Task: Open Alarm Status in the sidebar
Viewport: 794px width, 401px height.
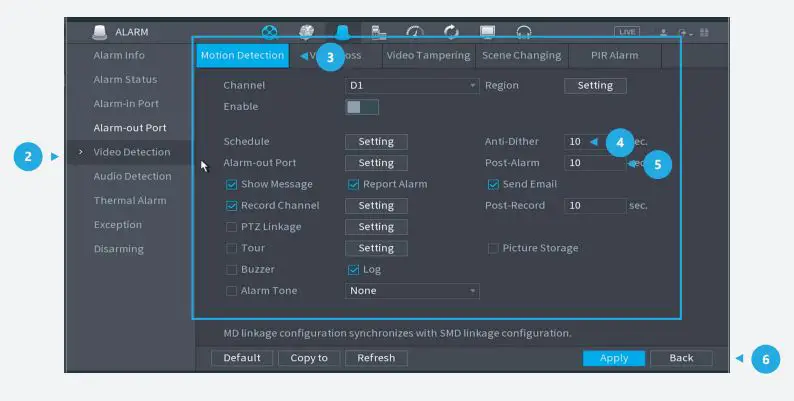Action: coord(125,79)
